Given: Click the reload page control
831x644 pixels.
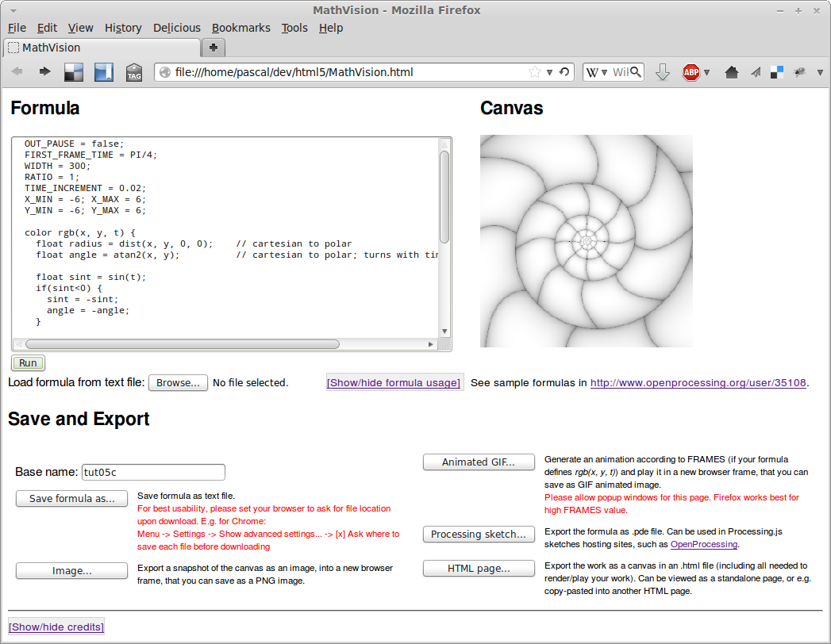Looking at the screenshot, I should coord(564,71).
